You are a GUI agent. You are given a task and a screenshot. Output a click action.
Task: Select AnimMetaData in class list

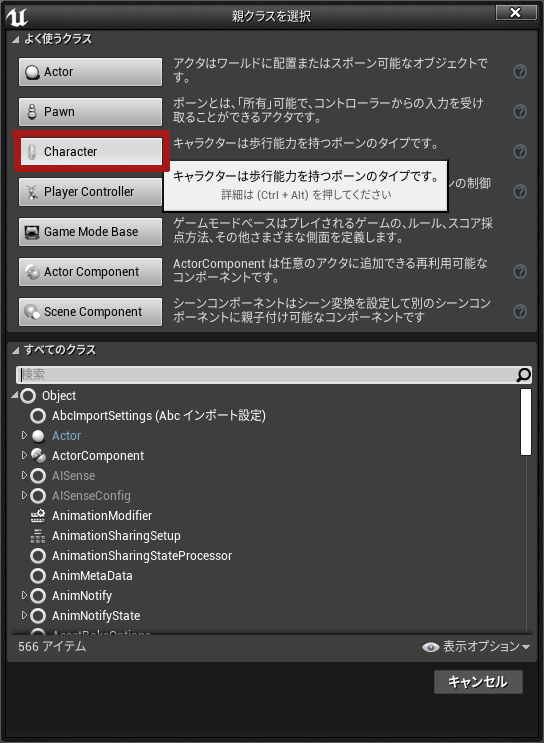92,576
